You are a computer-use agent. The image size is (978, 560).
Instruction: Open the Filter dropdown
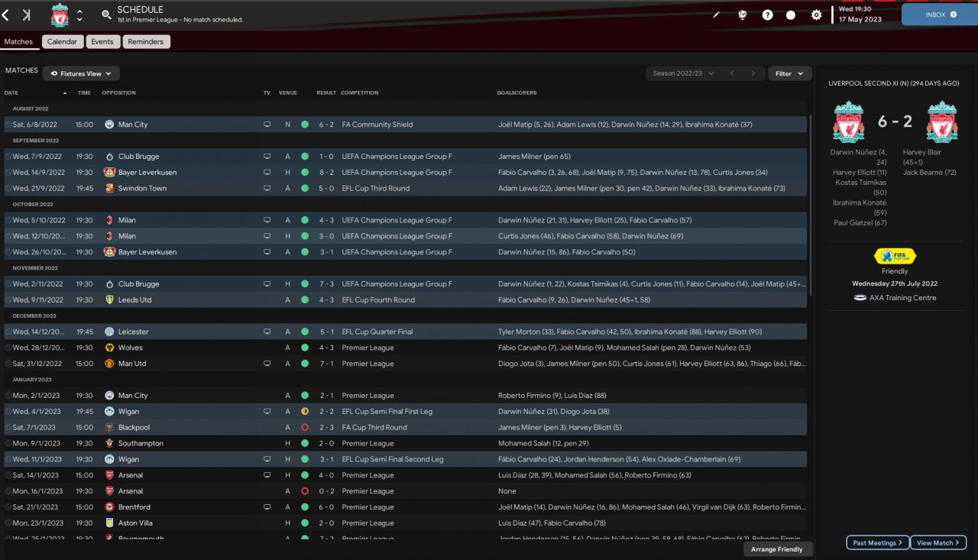789,73
